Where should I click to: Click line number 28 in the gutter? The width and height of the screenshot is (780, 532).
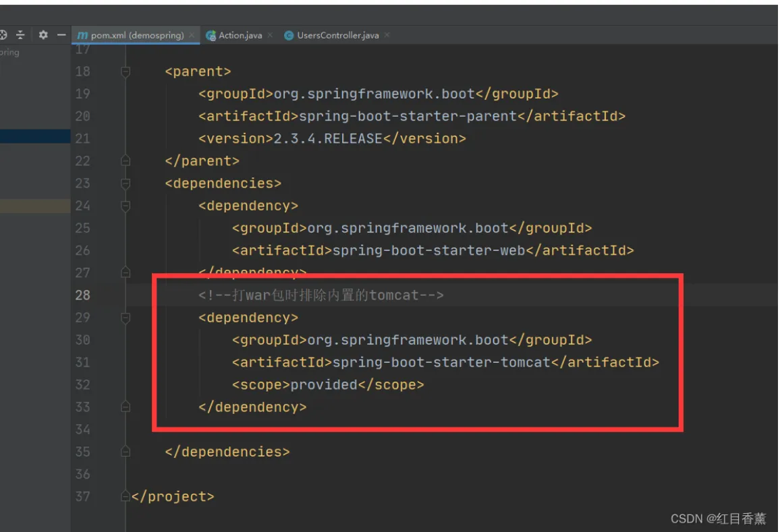pyautogui.click(x=82, y=295)
